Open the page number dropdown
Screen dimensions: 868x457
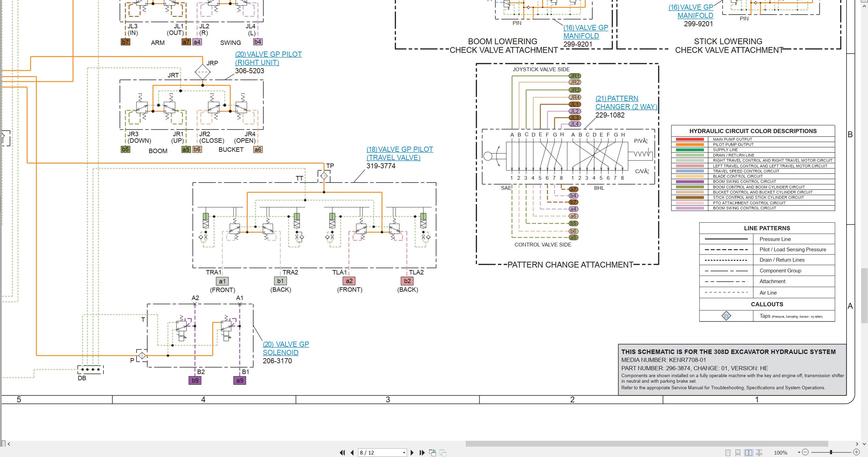[404, 453]
